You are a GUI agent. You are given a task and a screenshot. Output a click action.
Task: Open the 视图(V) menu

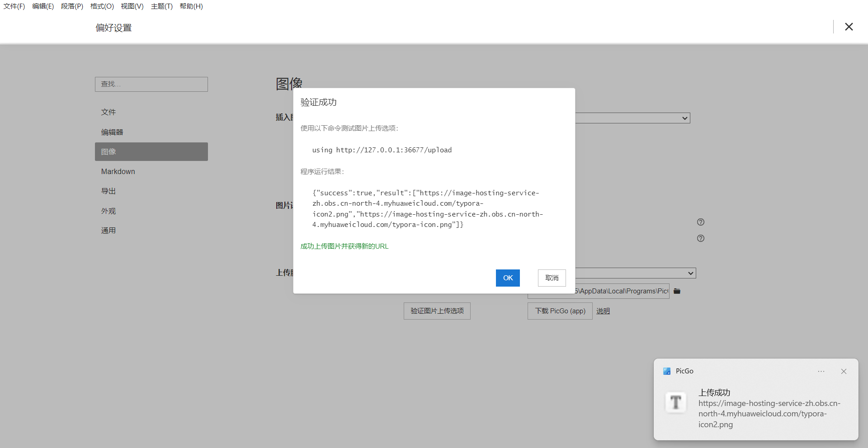coord(132,6)
